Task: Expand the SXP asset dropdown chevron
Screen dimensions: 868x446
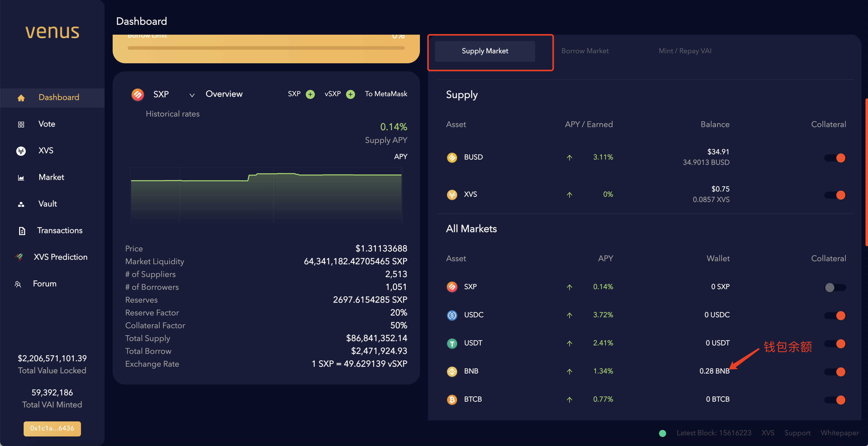Action: [192, 95]
